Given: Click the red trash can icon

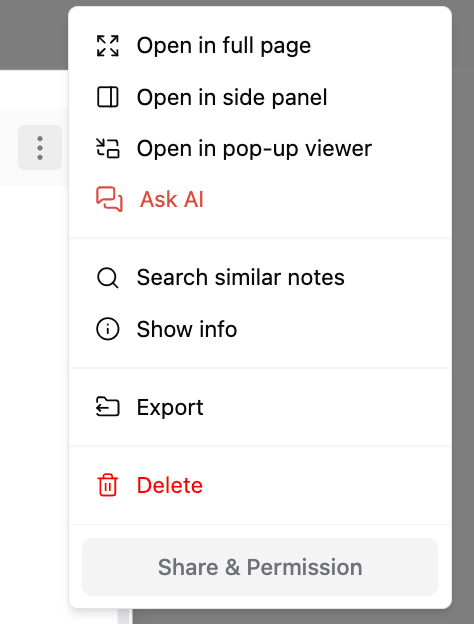Looking at the screenshot, I should (107, 485).
